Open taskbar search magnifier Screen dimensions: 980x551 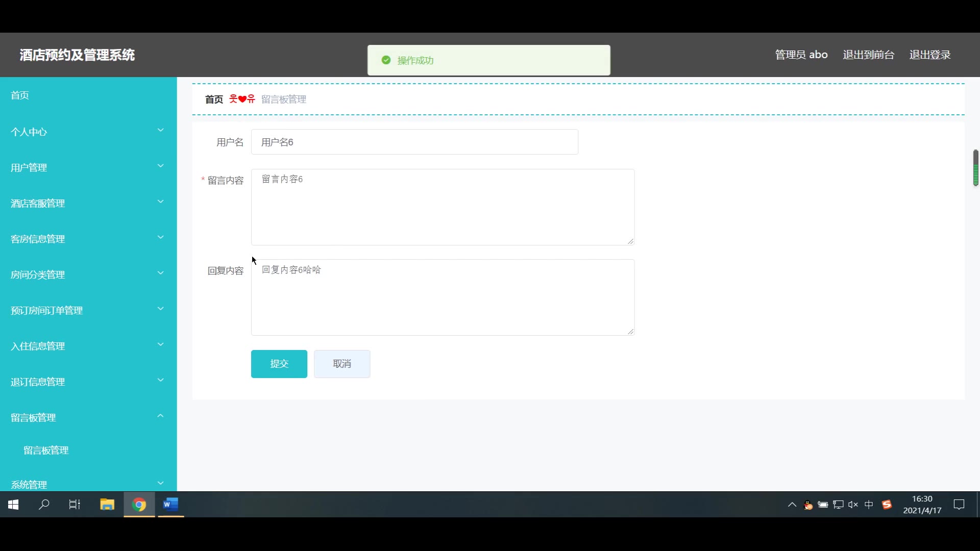pos(44,505)
